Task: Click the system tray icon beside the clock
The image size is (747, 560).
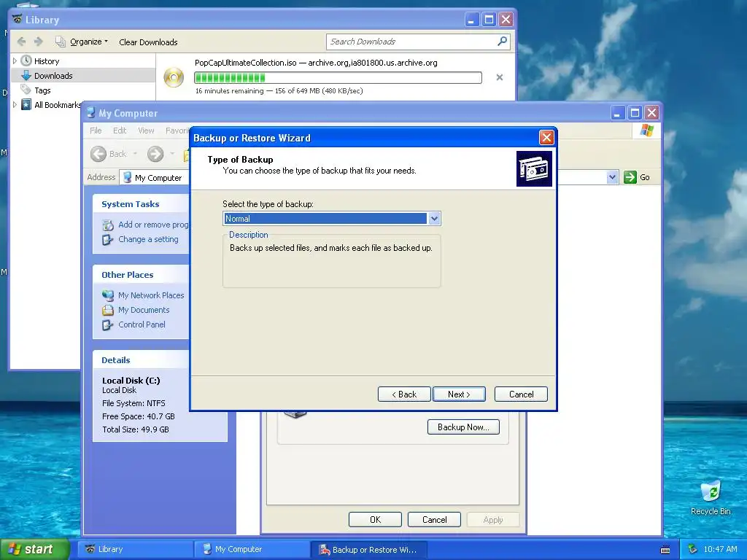Action: 692,549
